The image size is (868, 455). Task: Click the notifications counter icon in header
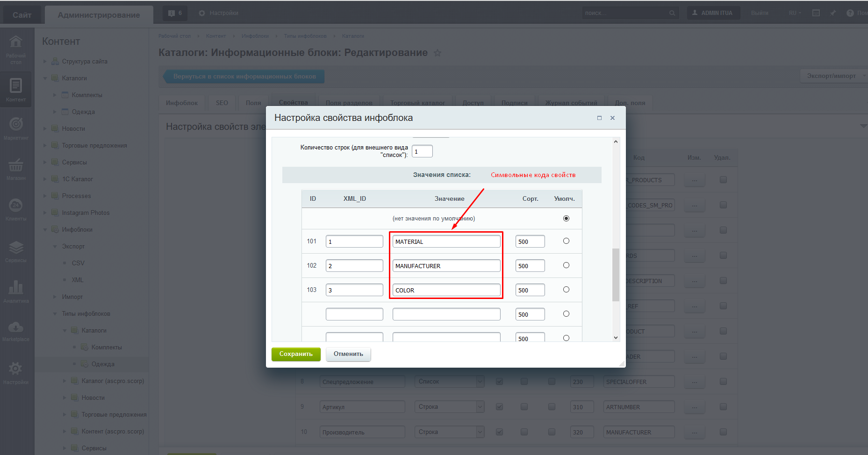click(x=175, y=13)
